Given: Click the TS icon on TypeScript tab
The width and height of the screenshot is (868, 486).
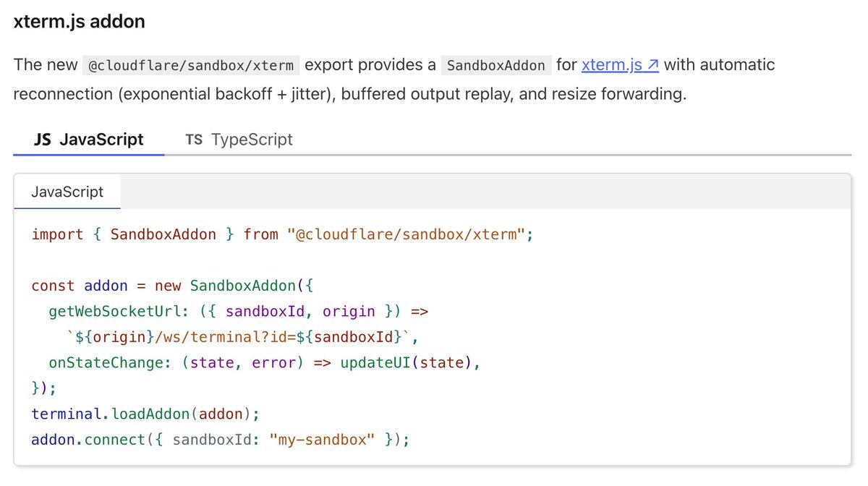Looking at the screenshot, I should [x=194, y=139].
